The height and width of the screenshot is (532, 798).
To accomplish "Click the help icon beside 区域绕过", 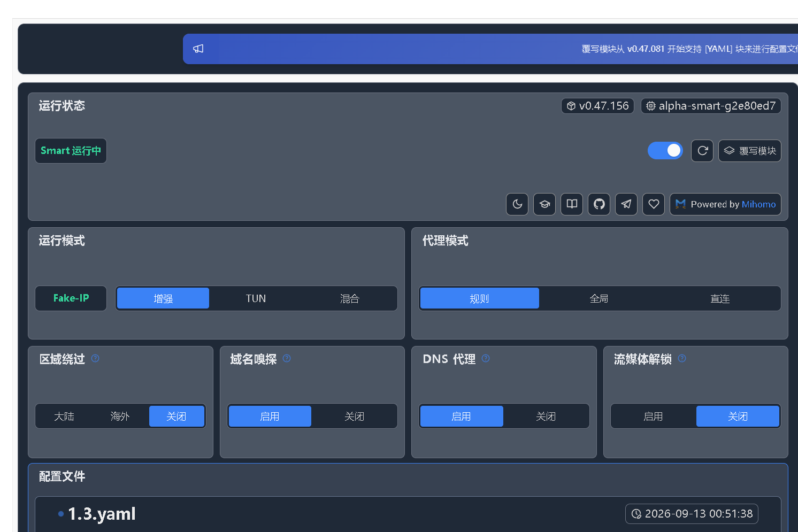I will click(x=95, y=358).
